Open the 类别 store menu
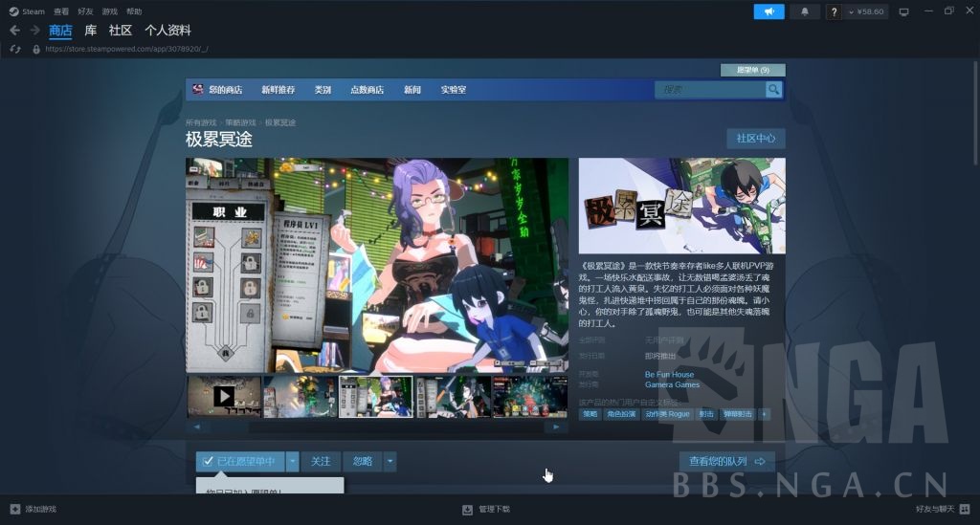 (x=323, y=90)
